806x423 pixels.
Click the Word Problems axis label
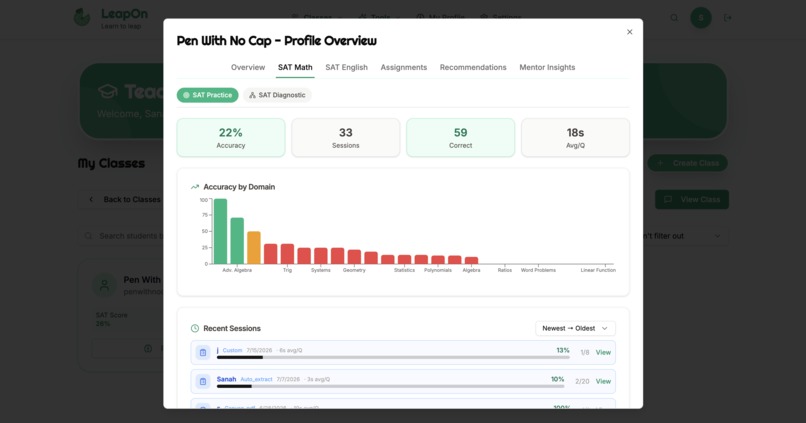(x=538, y=270)
